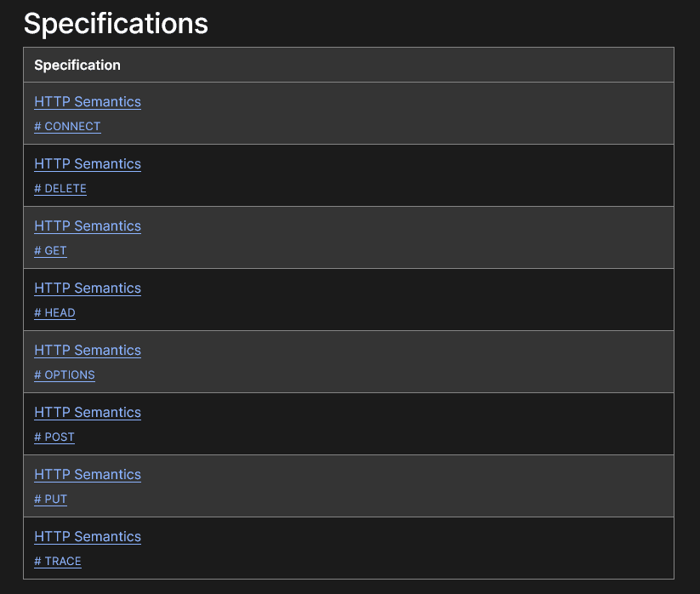Viewport: 700px width, 594px height.
Task: Open the HTTP Semantics link for POST
Action: click(87, 412)
